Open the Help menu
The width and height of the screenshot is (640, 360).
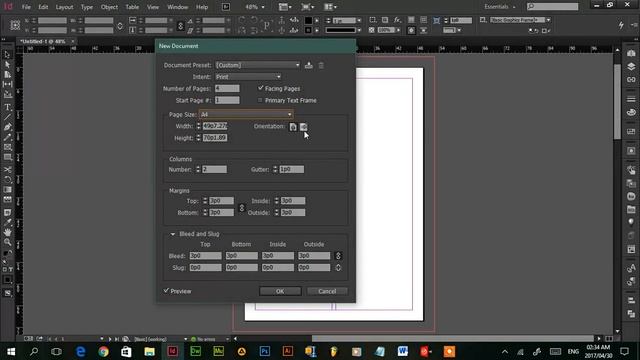click(x=202, y=7)
